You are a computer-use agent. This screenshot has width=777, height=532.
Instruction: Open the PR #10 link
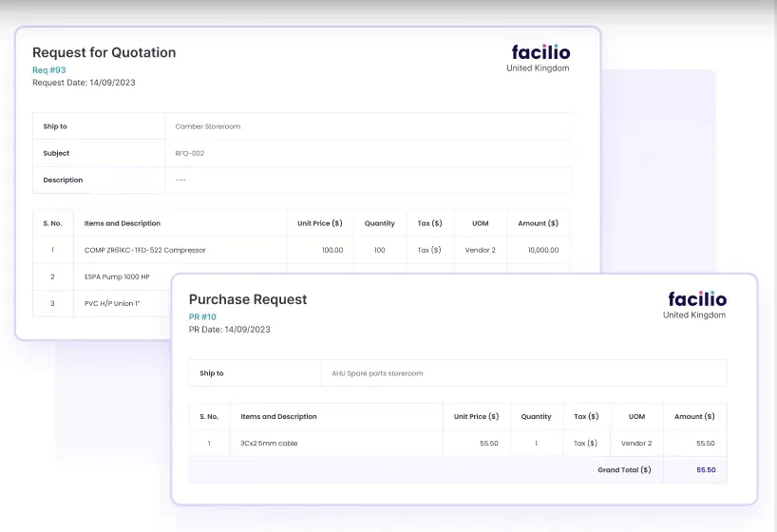point(202,317)
